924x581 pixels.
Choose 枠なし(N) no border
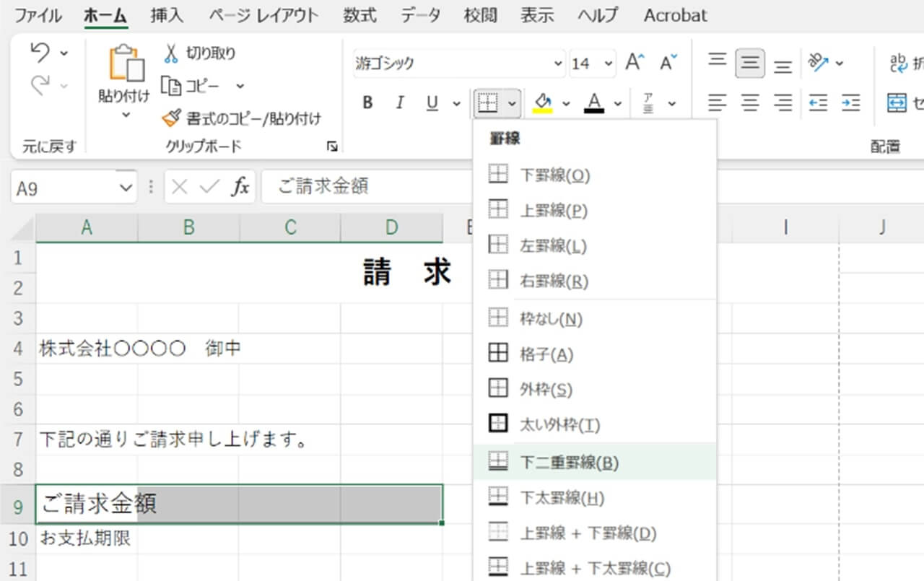(x=595, y=318)
